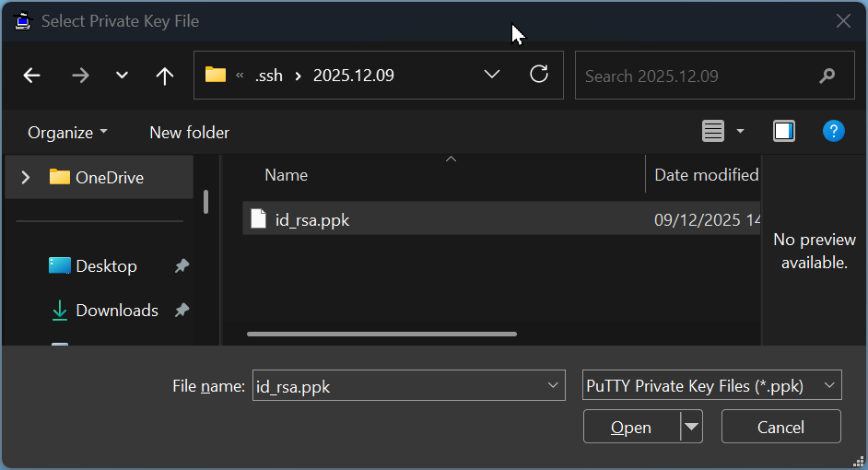This screenshot has width=868, height=470.
Task: Expand the address bar history dropdown
Action: 492,75
